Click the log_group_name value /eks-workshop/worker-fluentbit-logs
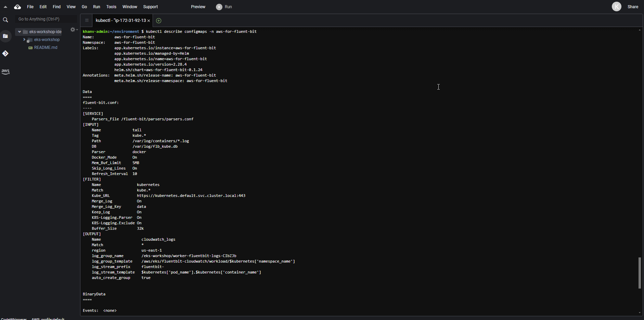Viewport: 644px width, 320px height. 189,256
